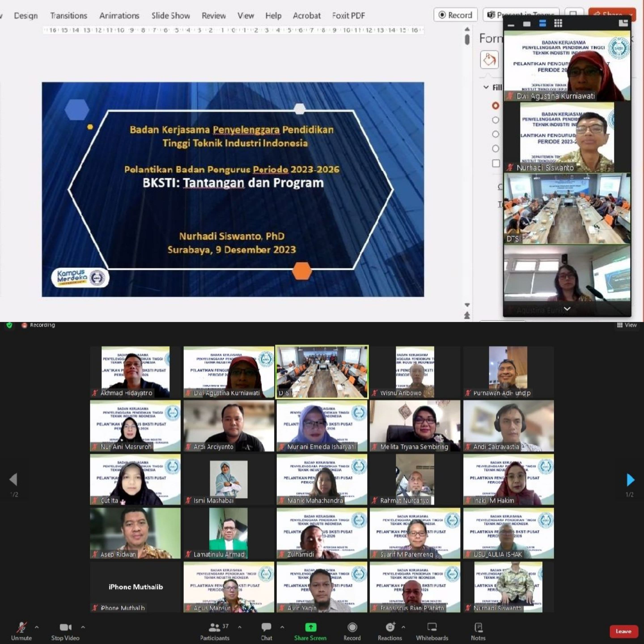Switch floating Zoom panel to single-speaker view icon
644x644 pixels.
coord(527,24)
